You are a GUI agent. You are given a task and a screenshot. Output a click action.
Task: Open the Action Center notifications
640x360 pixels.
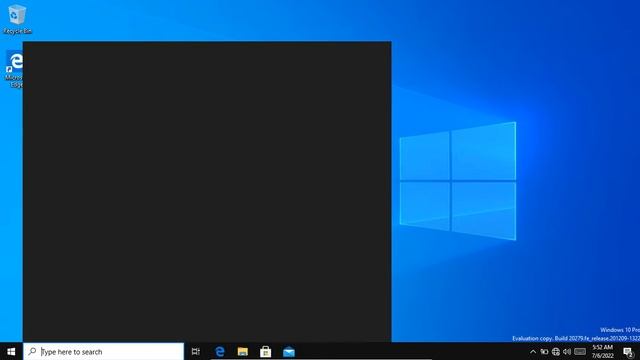[x=629, y=351]
